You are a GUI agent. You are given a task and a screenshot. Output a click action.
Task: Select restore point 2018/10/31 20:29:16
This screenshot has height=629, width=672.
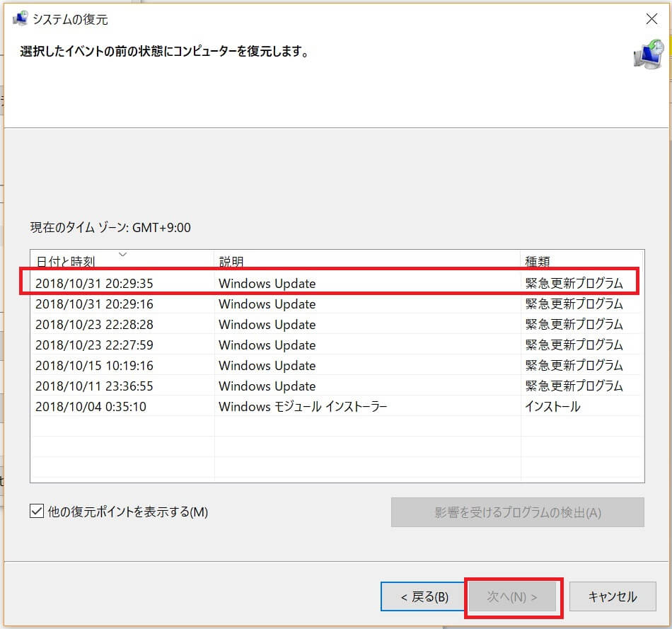point(337,304)
